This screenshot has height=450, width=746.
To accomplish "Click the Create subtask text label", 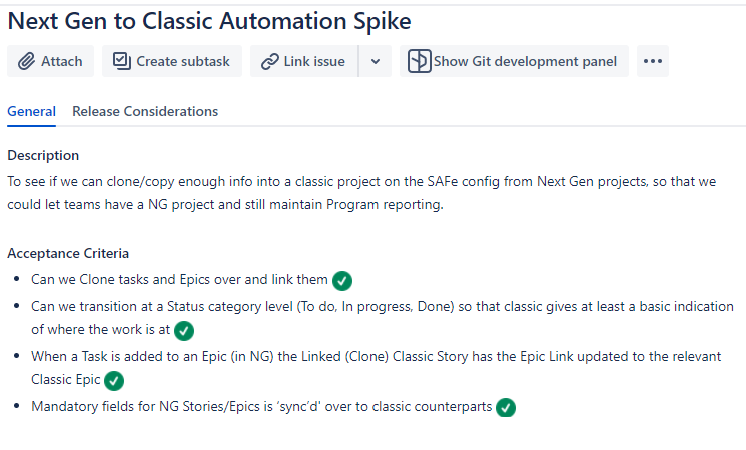I will [183, 61].
